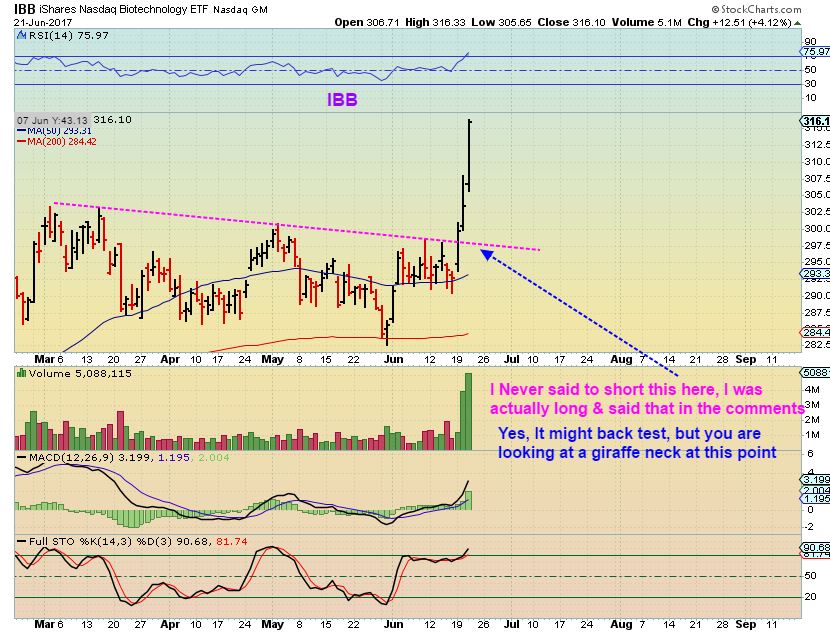Click Aug on the bottom date axis

621,625
